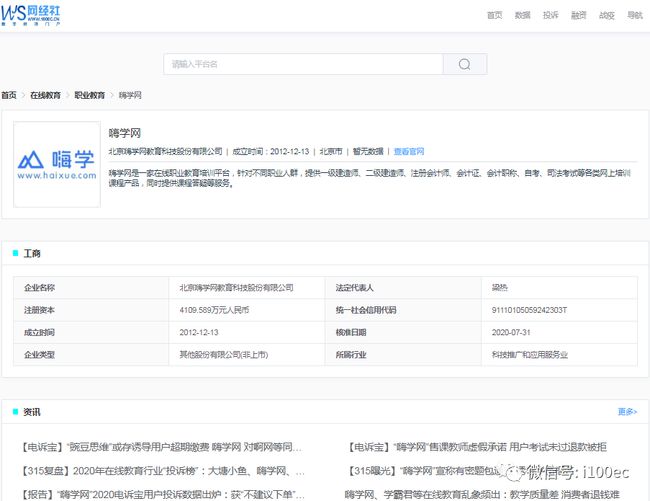650x501 pixels.
Task: Click 嗨学网 breadcrumb entry
Action: click(130, 95)
